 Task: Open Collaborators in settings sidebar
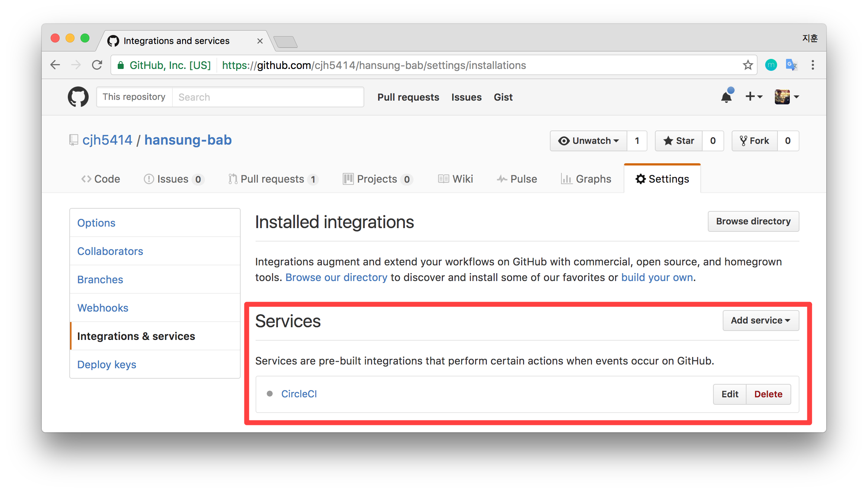click(155, 251)
